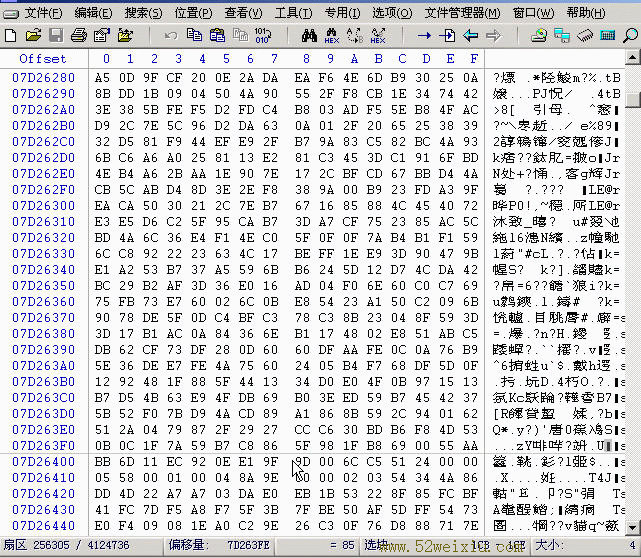Select offset row 07D26350
641x558 pixels.
(44, 286)
